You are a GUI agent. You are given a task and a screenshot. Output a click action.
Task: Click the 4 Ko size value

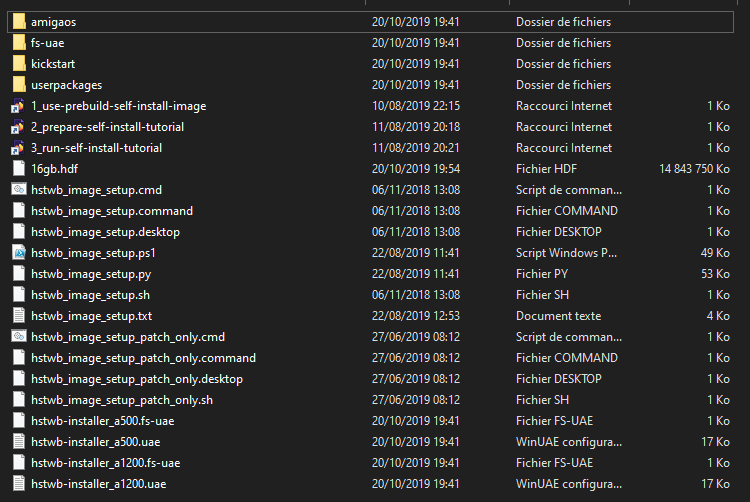(718, 316)
